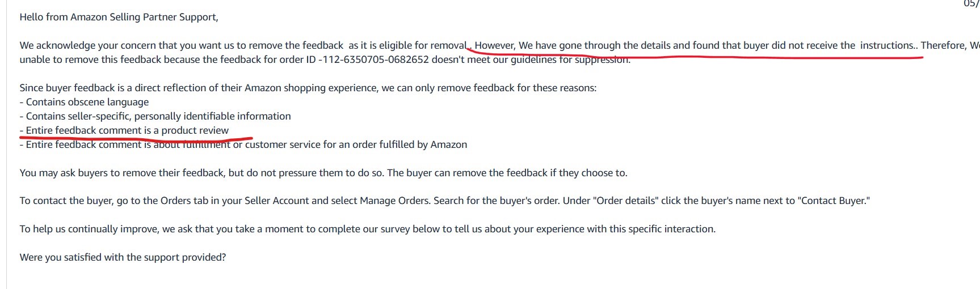Click the sentence starting 'You may ask buyers'
980x289 pixels.
323,173
